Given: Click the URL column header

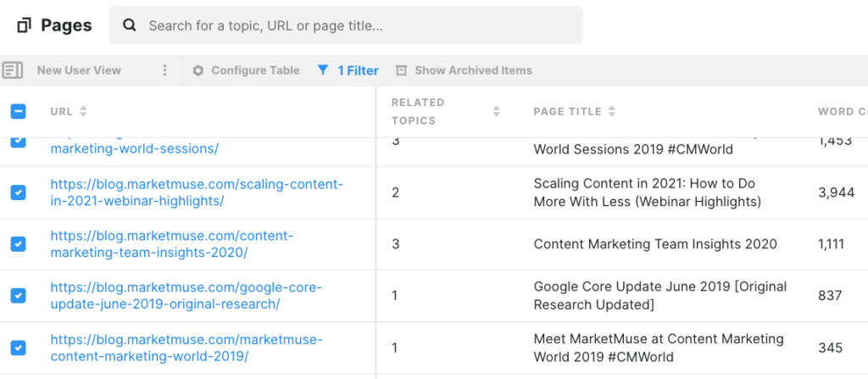Looking at the screenshot, I should (61, 111).
